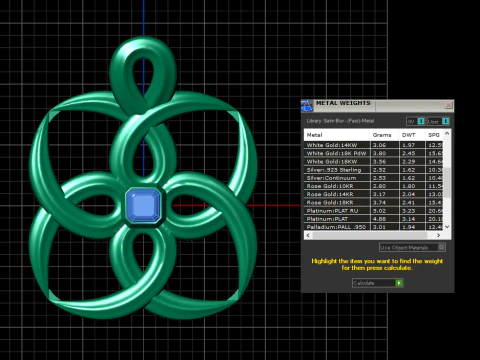
Task: Click the table's scroll left arrow
Action: tap(308, 235)
